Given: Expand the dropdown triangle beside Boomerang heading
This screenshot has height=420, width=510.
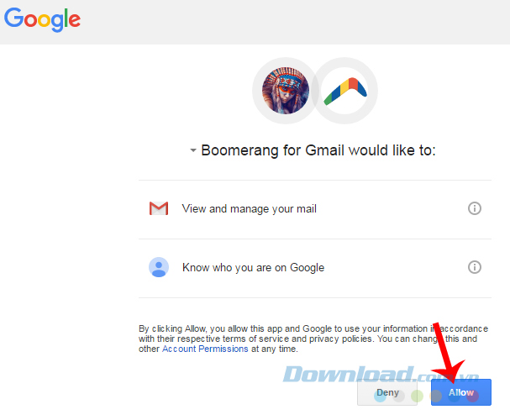Looking at the screenshot, I should 193,150.
